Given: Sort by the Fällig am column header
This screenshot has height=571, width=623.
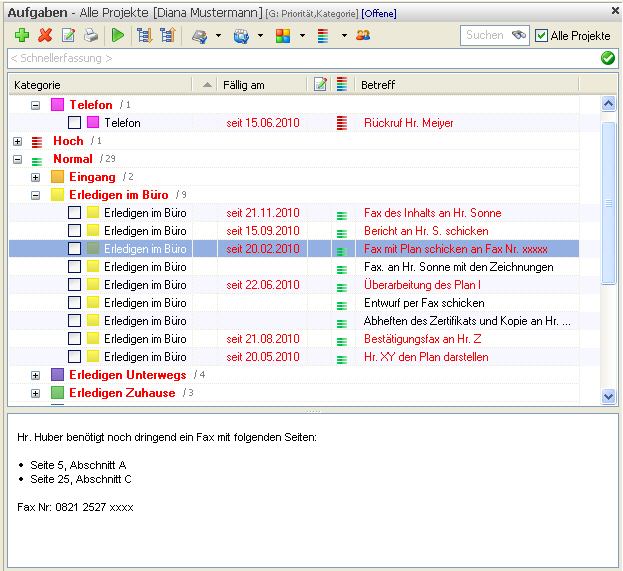Looking at the screenshot, I should [244, 85].
